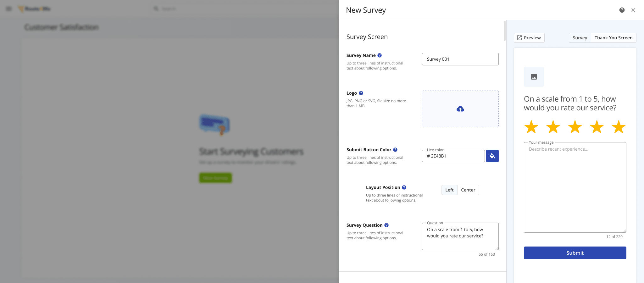644x283 pixels.
Task: Click the help icon beside the Logo label
Action: click(361, 93)
